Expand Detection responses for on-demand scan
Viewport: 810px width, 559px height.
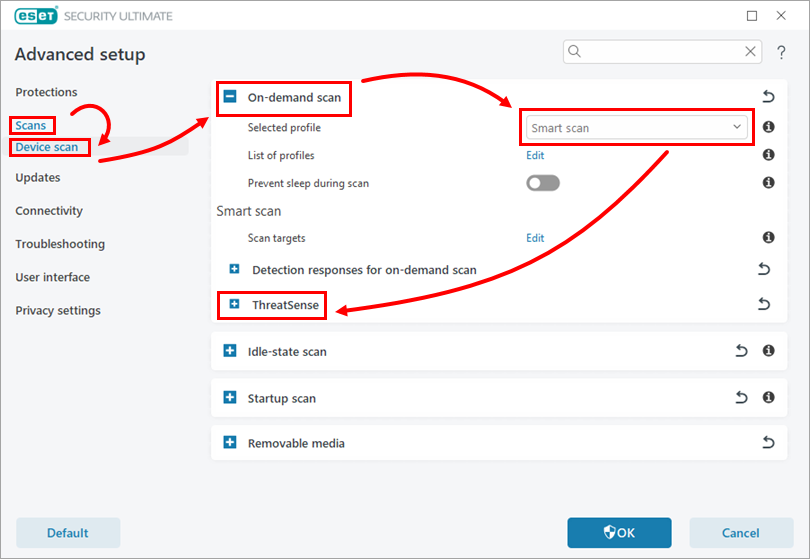[x=235, y=270]
